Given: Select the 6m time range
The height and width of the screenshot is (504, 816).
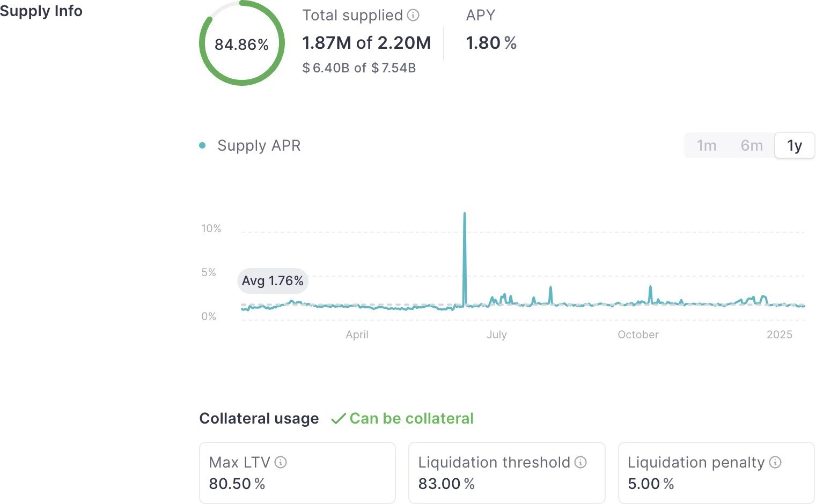Looking at the screenshot, I should point(751,145).
